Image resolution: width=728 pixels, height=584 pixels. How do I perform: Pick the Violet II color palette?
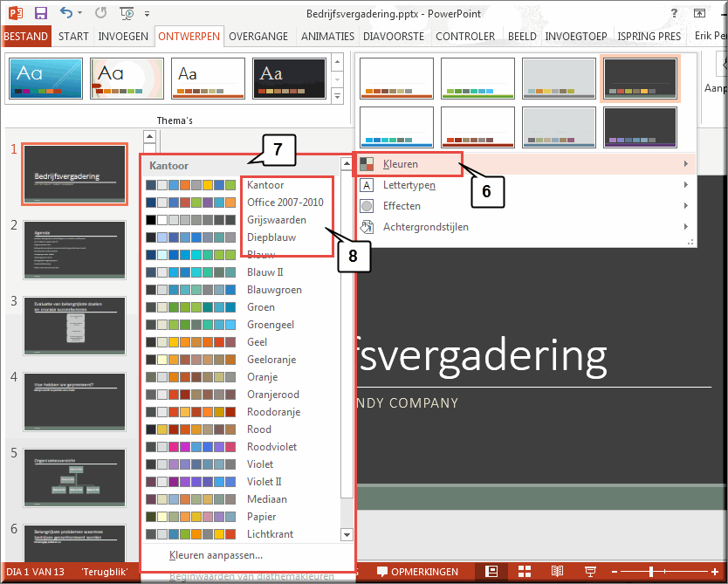click(x=241, y=482)
